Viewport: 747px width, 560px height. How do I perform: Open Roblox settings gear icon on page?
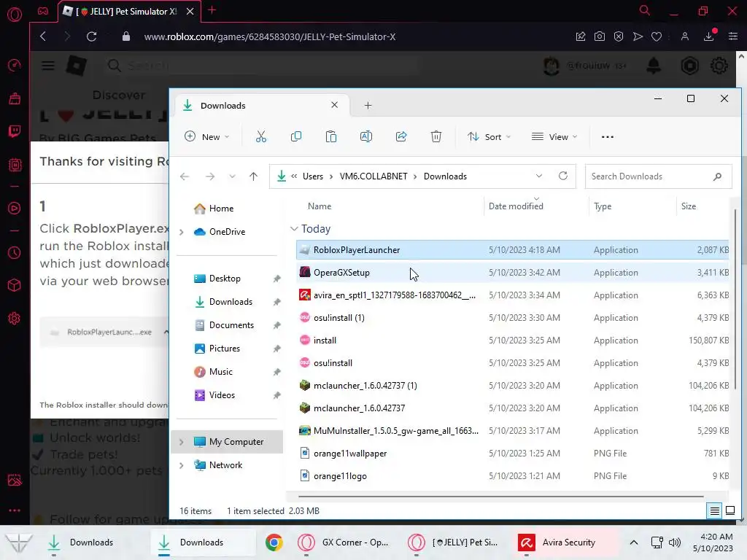(x=719, y=65)
